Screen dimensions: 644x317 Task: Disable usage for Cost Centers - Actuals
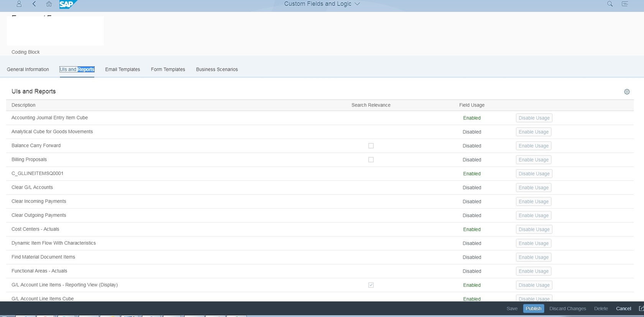coord(534,229)
